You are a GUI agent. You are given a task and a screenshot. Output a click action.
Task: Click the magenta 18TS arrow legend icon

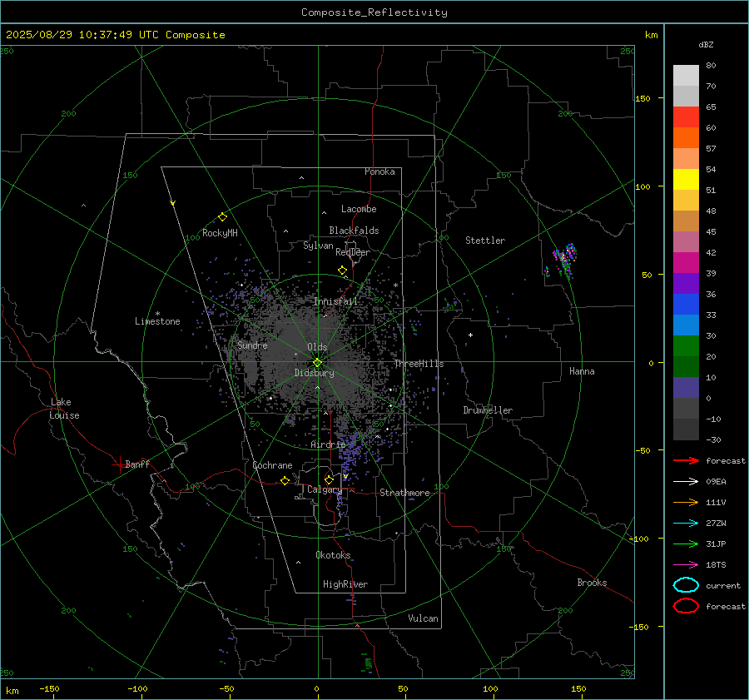(x=686, y=565)
